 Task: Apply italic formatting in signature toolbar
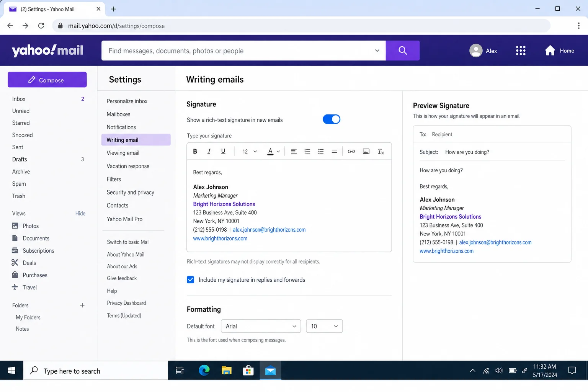[209, 152]
